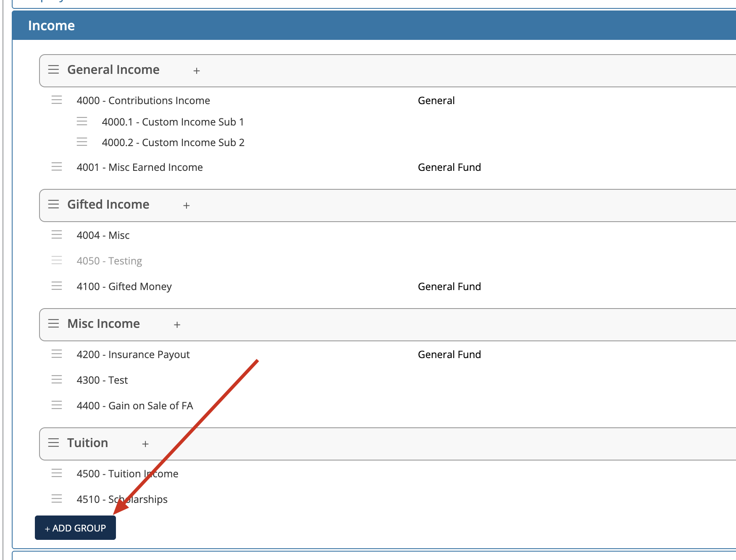Open inactive account 4050 - Testing
The image size is (736, 560).
pos(109,261)
